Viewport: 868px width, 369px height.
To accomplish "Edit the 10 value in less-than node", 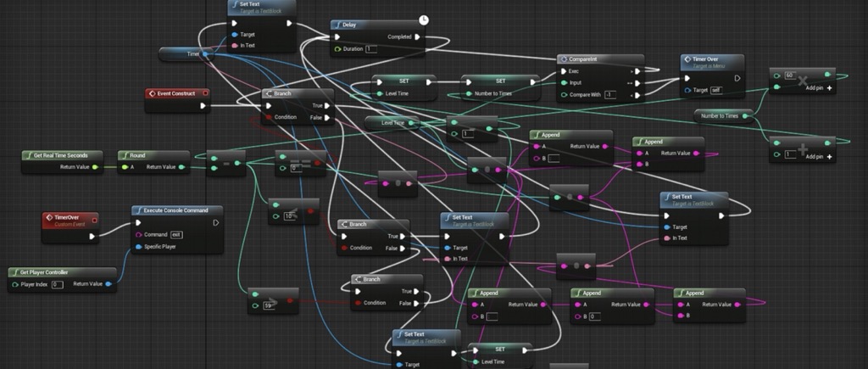I will coord(289,216).
